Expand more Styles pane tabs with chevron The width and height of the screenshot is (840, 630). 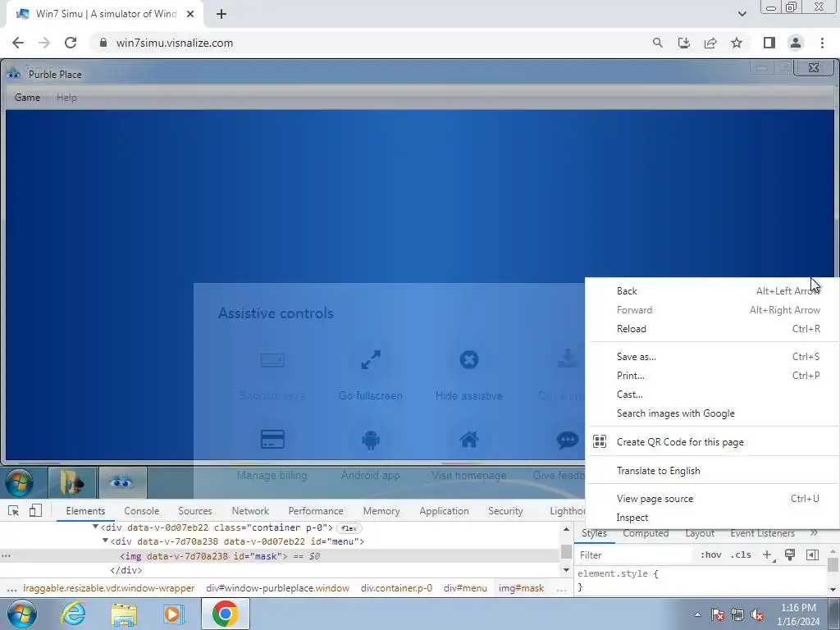814,533
